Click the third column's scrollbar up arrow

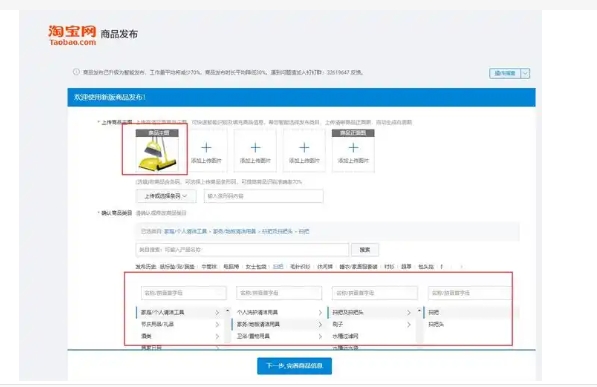pos(419,311)
